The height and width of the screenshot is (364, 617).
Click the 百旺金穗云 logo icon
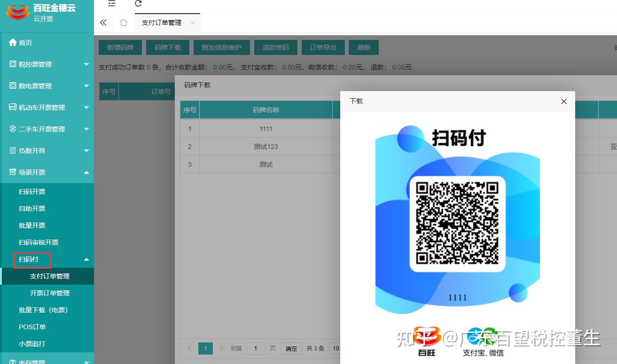[x=17, y=12]
